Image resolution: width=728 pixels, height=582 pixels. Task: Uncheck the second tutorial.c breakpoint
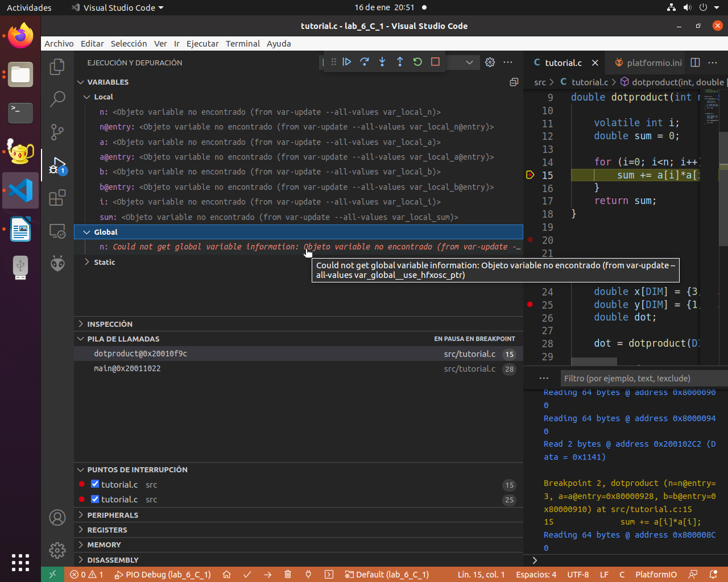coord(94,499)
